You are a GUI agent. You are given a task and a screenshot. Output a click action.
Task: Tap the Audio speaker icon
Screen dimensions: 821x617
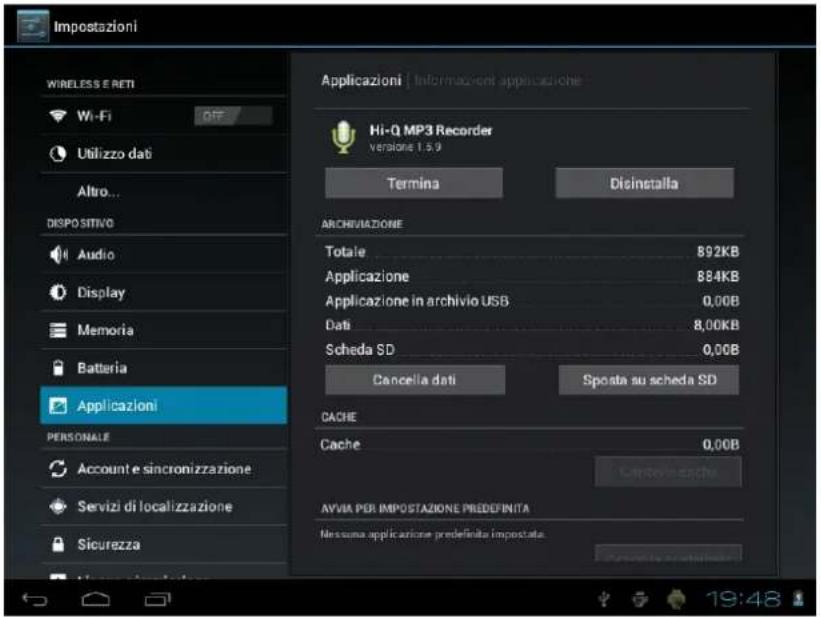58,255
